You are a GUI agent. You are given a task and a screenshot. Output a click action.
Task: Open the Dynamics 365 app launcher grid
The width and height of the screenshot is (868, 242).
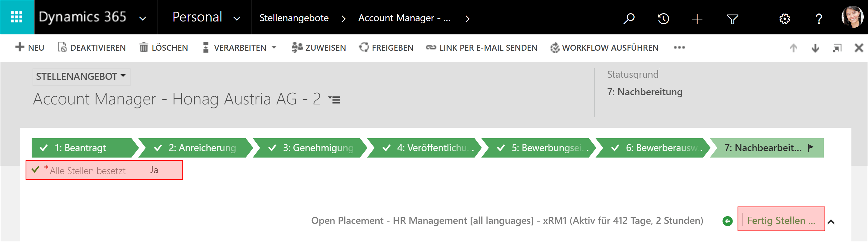pyautogui.click(x=17, y=17)
